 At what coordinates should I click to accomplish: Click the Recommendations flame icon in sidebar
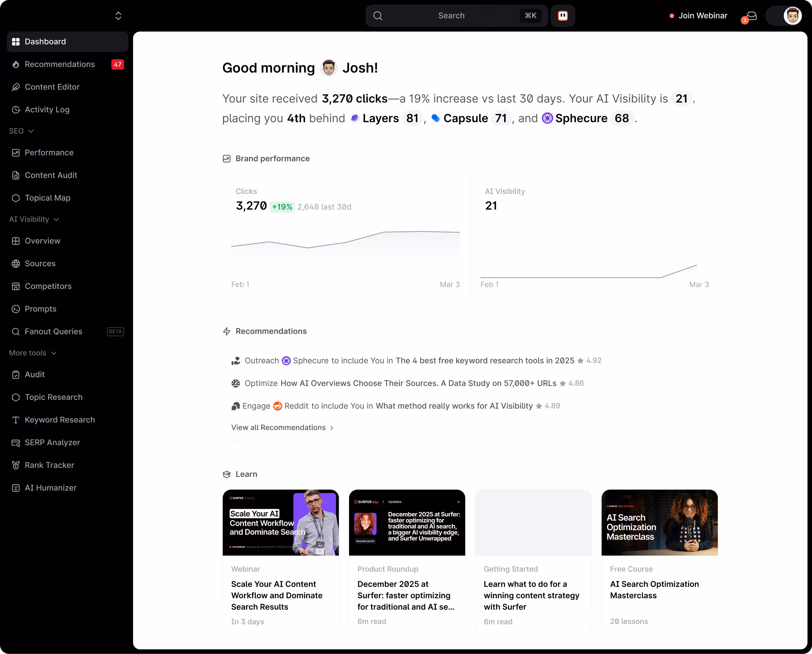click(x=16, y=65)
